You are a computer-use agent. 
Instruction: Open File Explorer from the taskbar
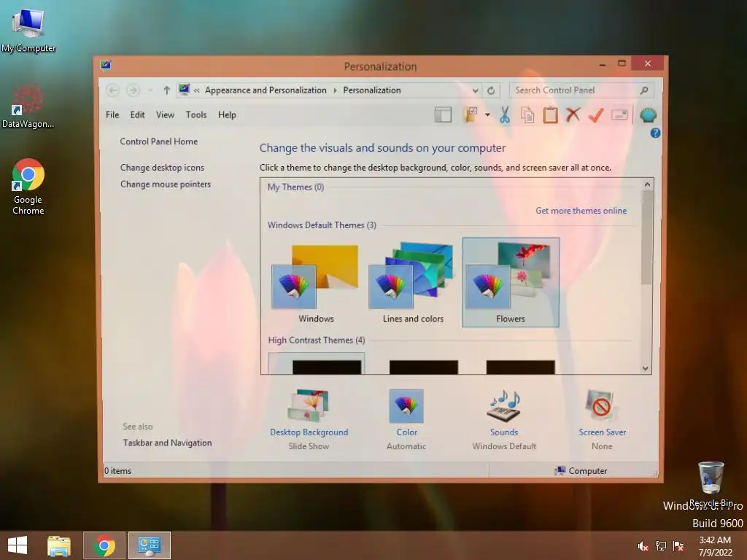59,545
